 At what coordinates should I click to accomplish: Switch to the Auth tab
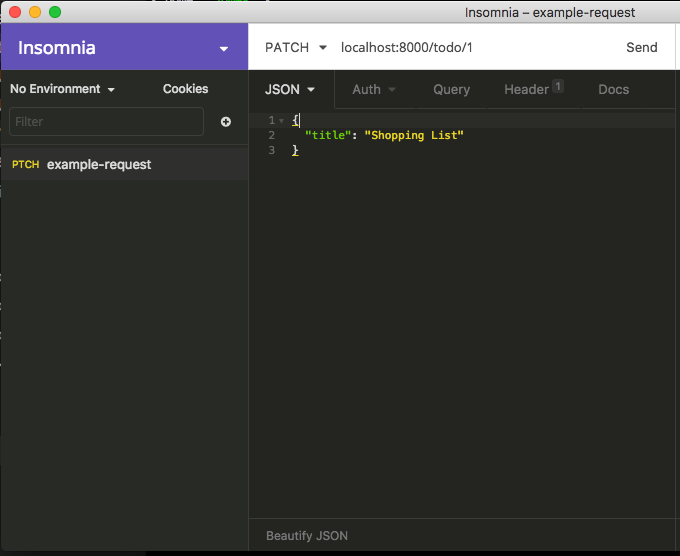(x=374, y=89)
